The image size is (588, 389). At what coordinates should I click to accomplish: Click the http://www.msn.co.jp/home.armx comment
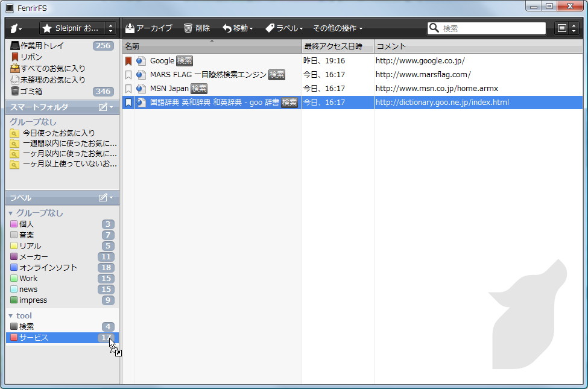[x=437, y=89]
